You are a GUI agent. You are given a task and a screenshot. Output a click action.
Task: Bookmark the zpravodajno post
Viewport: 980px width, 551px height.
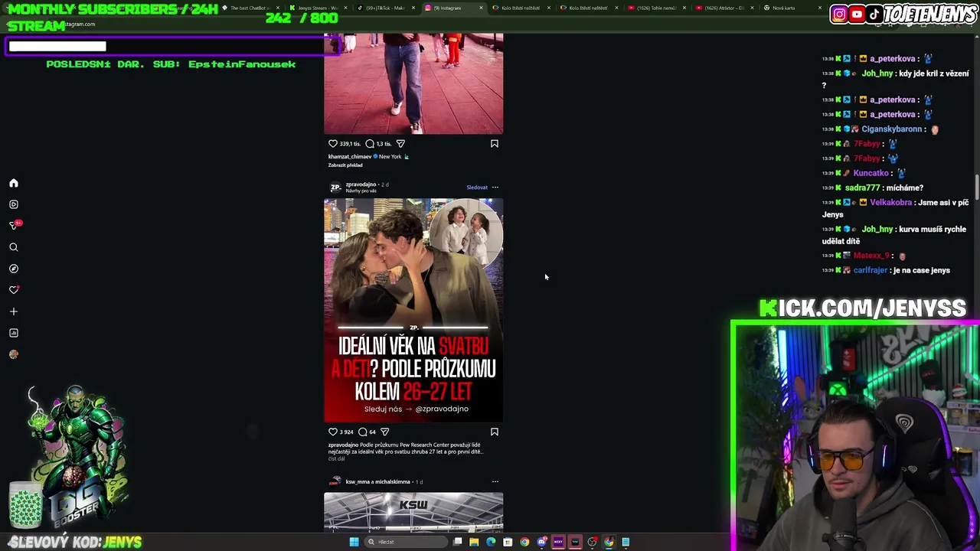pos(495,432)
